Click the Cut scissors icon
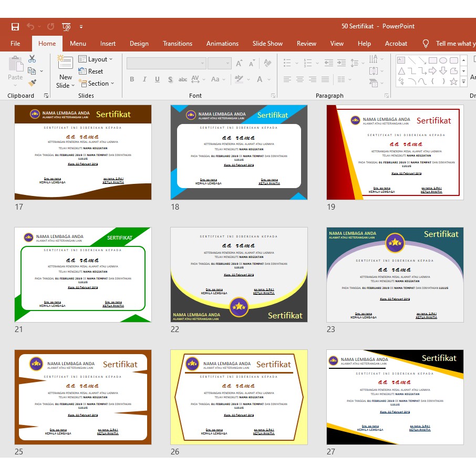This screenshot has height=476, width=476. coord(32,59)
